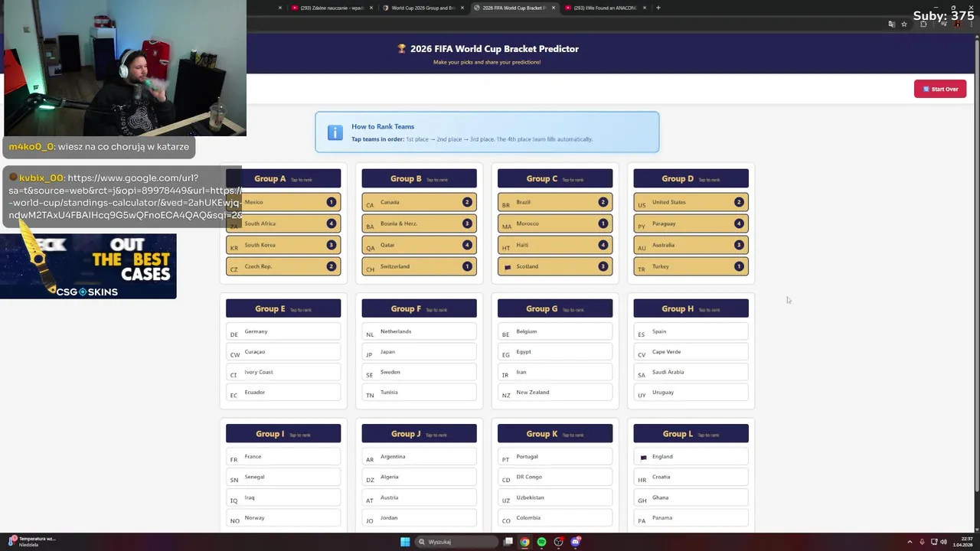Click the Wyszukaj taskbar search box
Image resolution: width=980 pixels, height=551 pixels.
[456, 542]
